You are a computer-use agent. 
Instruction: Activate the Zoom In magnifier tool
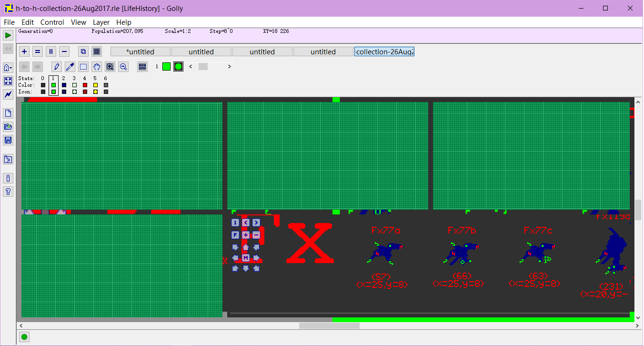click(x=110, y=67)
